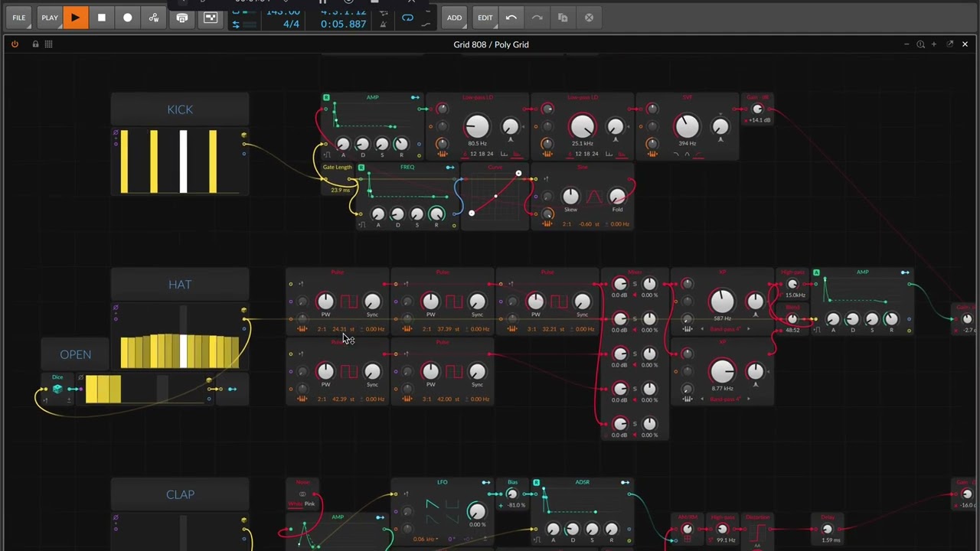Arm the global record button
The width and height of the screenshot is (980, 551).
click(x=127, y=18)
